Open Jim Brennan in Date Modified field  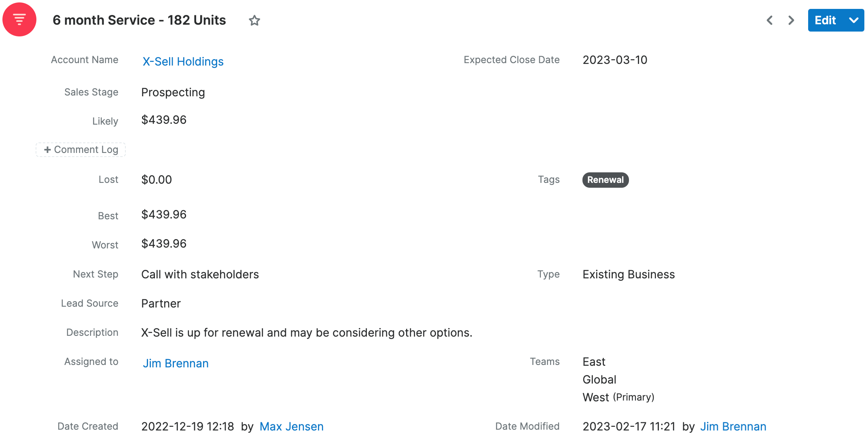tap(733, 426)
